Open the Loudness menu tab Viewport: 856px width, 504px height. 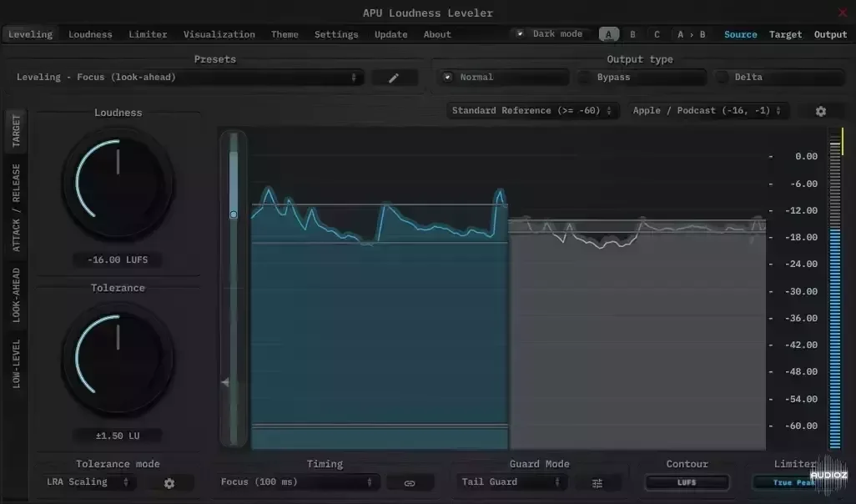90,34
